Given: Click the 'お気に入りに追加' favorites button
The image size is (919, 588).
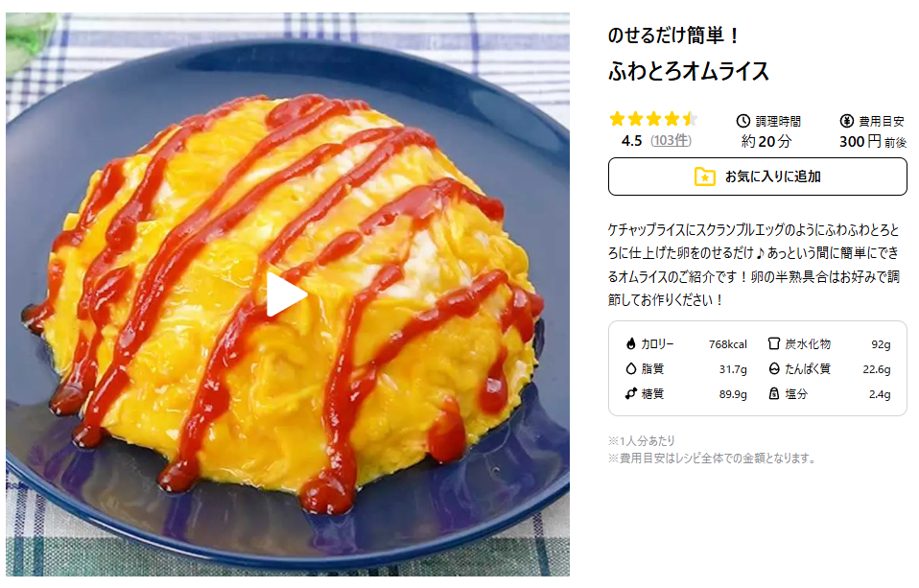Looking at the screenshot, I should pos(757,176).
